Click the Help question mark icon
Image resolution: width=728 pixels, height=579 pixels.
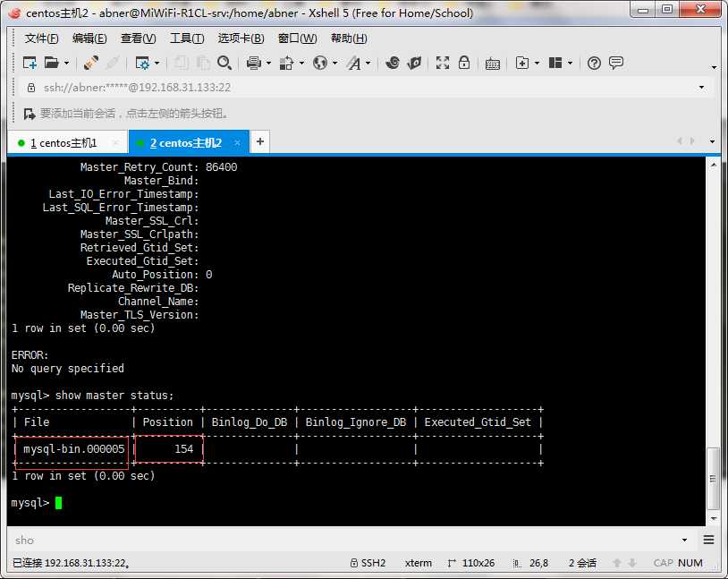(x=594, y=63)
